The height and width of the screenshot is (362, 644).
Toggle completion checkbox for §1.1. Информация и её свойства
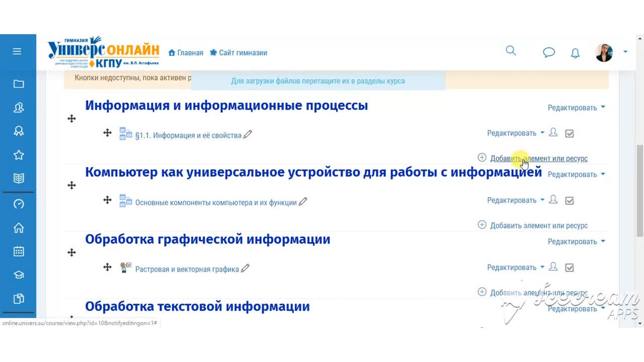coord(570,133)
